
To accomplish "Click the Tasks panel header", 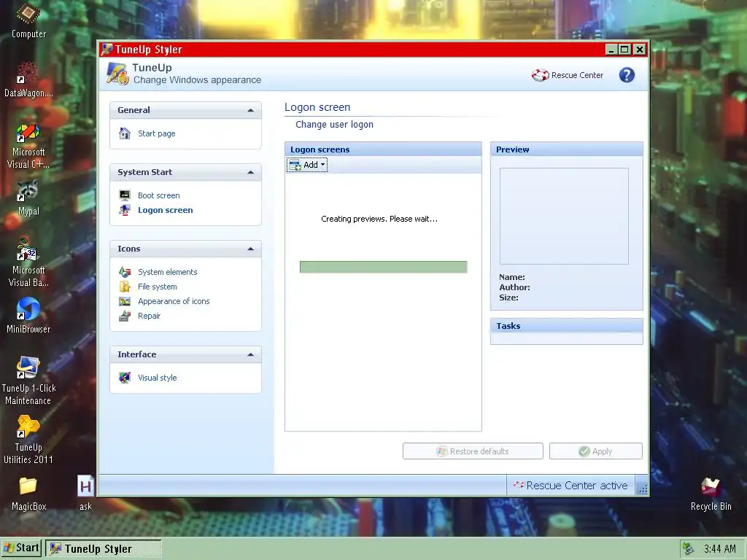I will coord(566,326).
